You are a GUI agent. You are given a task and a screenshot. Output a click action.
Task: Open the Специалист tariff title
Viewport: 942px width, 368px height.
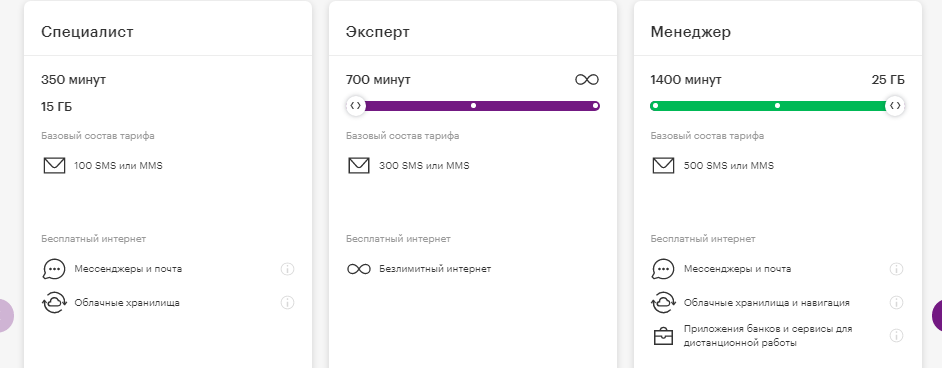tap(87, 32)
